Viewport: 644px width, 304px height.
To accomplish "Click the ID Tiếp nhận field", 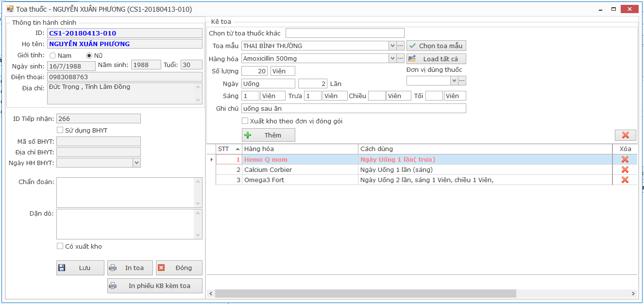I will coord(99,118).
